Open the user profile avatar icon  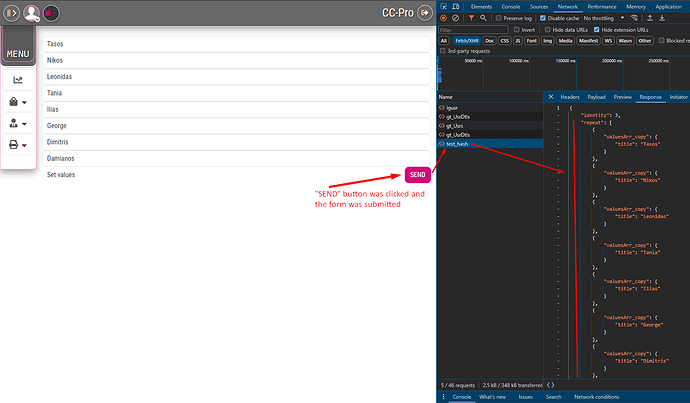(31, 13)
